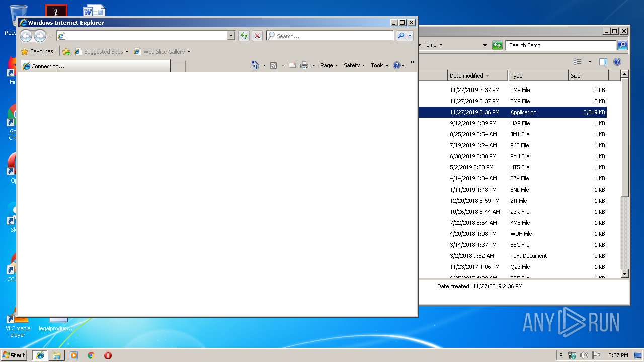The height and width of the screenshot is (362, 644).
Task: Click the Favorites button label
Action: tap(42, 51)
